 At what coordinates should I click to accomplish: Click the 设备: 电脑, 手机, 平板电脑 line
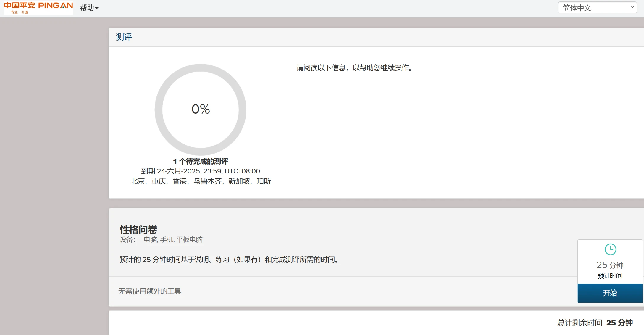(x=161, y=240)
